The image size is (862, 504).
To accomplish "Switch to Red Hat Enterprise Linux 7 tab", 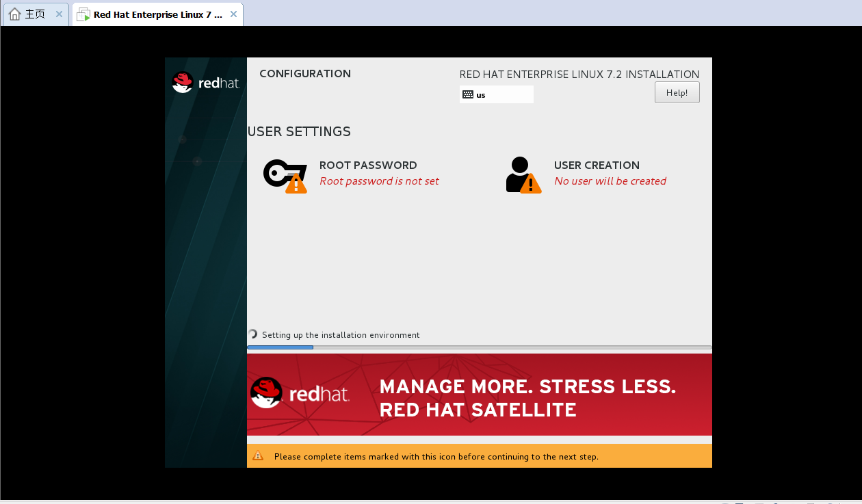I will 157,14.
